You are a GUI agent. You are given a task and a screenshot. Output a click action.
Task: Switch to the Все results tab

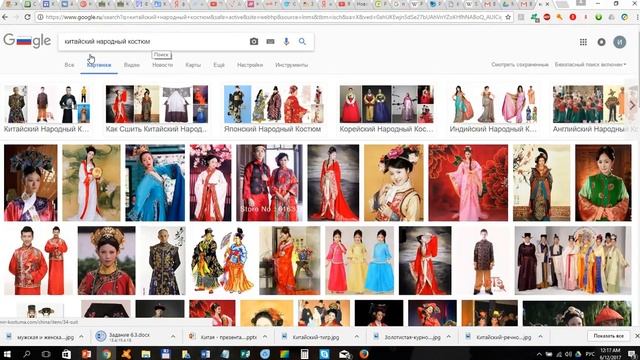click(x=69, y=65)
